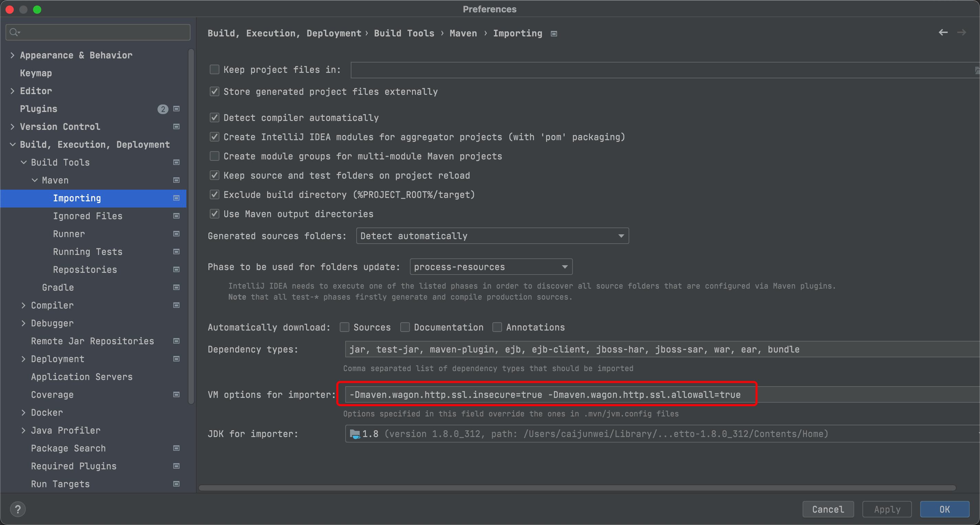Click the settings search input field
980x525 pixels.
[x=98, y=32]
